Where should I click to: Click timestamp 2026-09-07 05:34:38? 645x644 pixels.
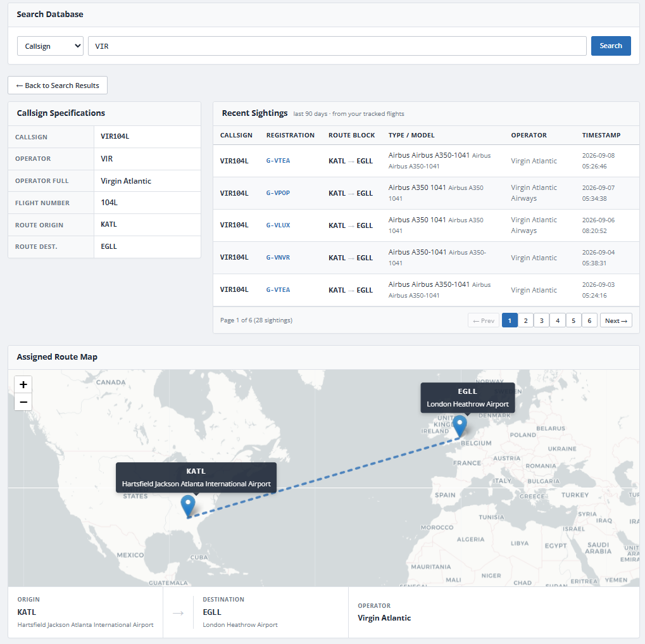599,193
